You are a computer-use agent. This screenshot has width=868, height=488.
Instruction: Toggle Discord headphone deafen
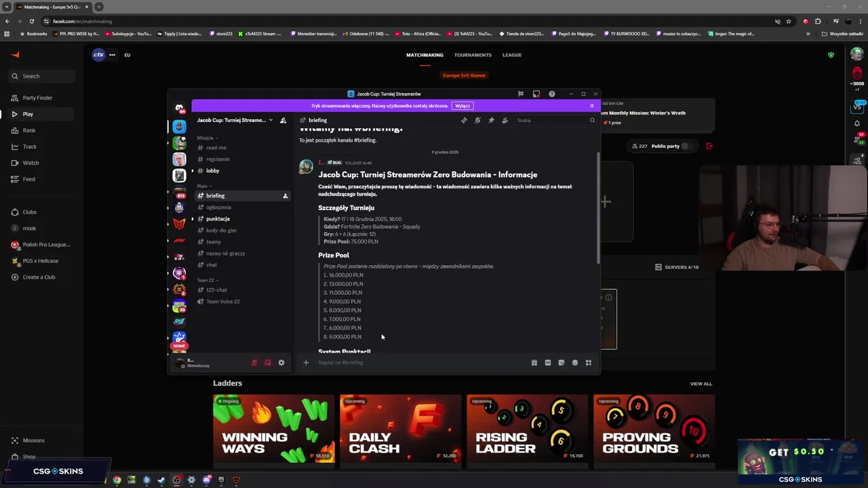268,363
